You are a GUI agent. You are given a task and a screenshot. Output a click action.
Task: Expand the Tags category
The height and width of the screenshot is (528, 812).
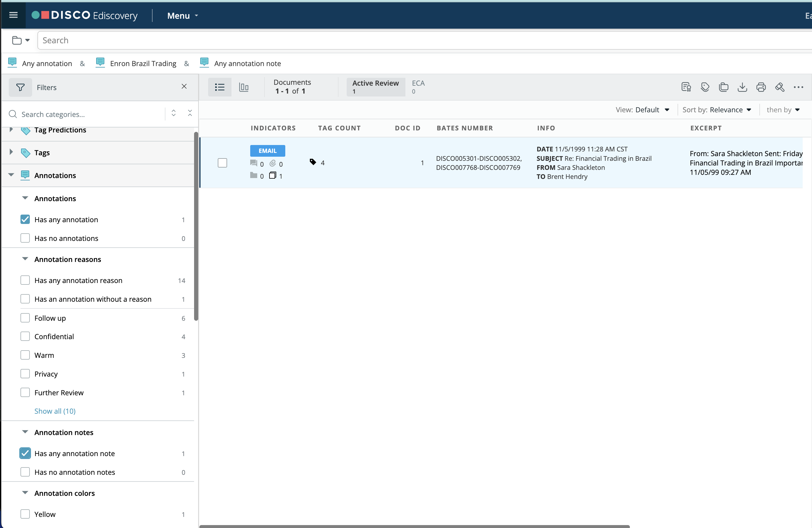tap(11, 152)
